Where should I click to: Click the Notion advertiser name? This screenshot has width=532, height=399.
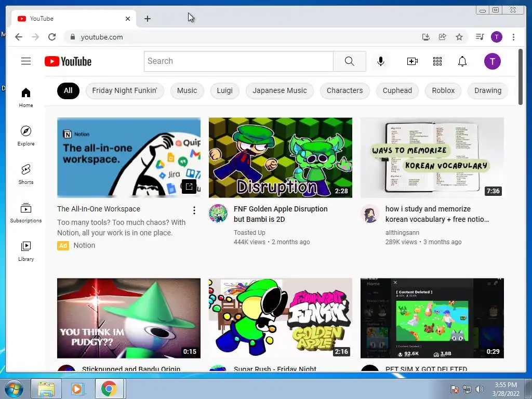pyautogui.click(x=84, y=245)
